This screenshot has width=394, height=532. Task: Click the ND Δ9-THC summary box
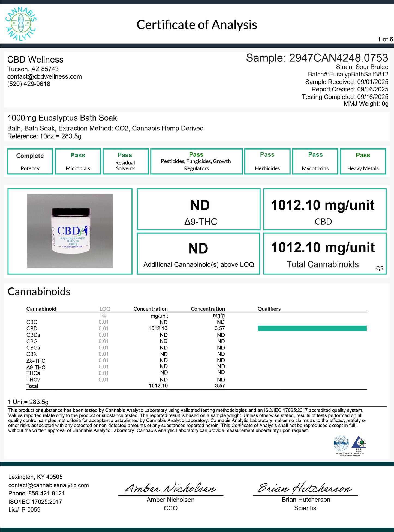[198, 209]
